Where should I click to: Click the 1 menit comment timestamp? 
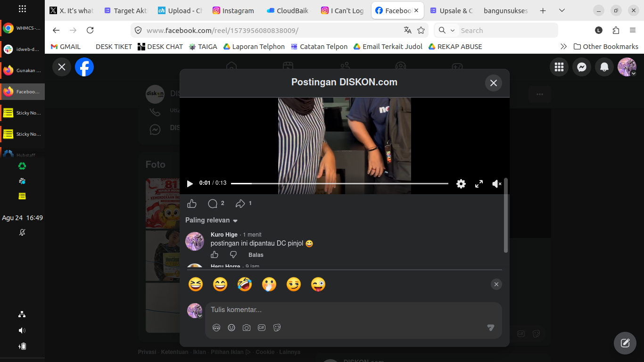[x=252, y=235]
